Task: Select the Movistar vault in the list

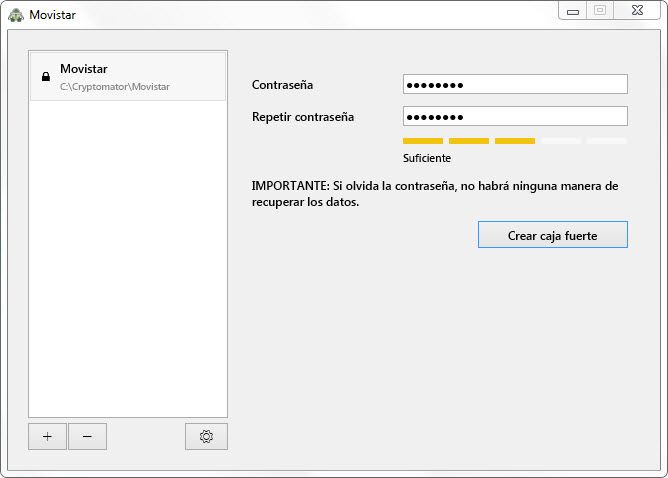Action: pyautogui.click(x=128, y=76)
